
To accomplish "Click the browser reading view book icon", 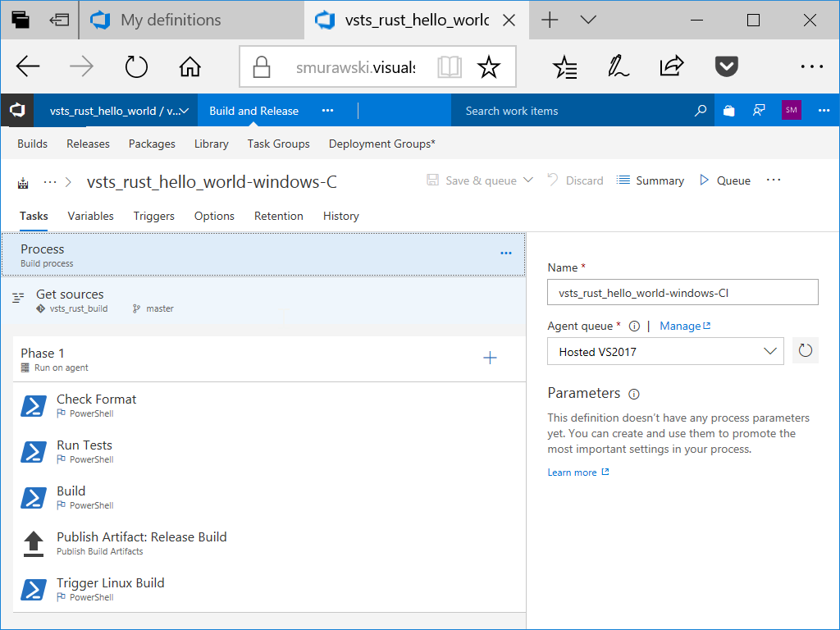I will pos(450,67).
